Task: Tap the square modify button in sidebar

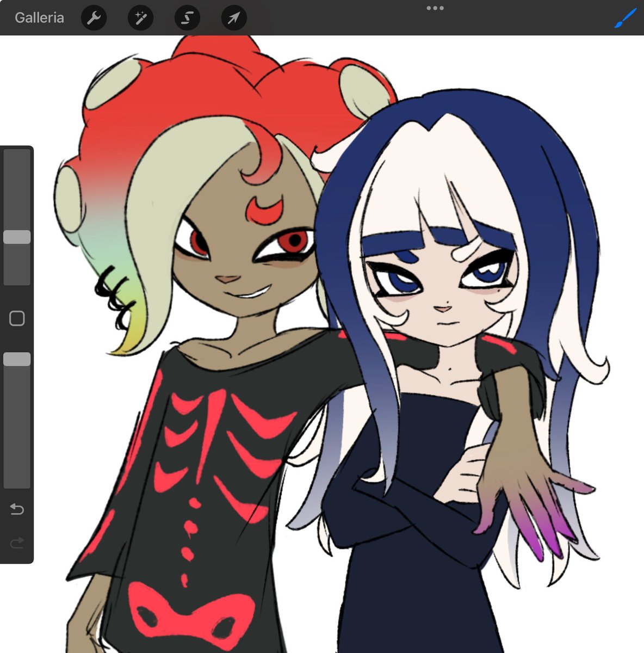Action: (x=17, y=318)
